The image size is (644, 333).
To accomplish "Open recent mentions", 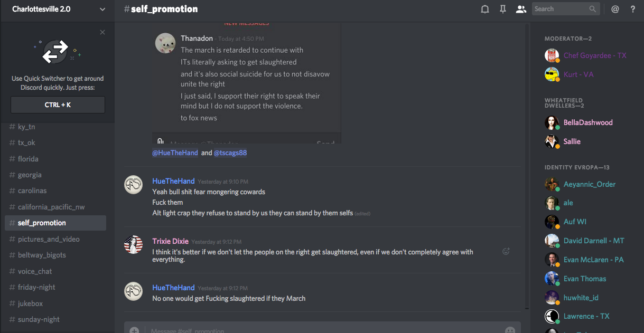I will 615,9.
